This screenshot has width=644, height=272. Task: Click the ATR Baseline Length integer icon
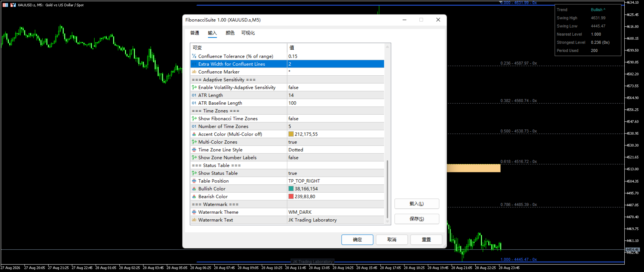click(194, 103)
